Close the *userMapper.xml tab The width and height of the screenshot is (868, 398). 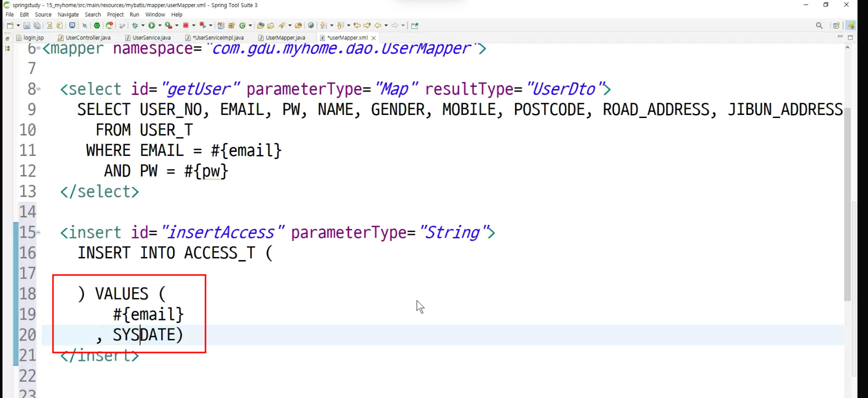coord(373,38)
